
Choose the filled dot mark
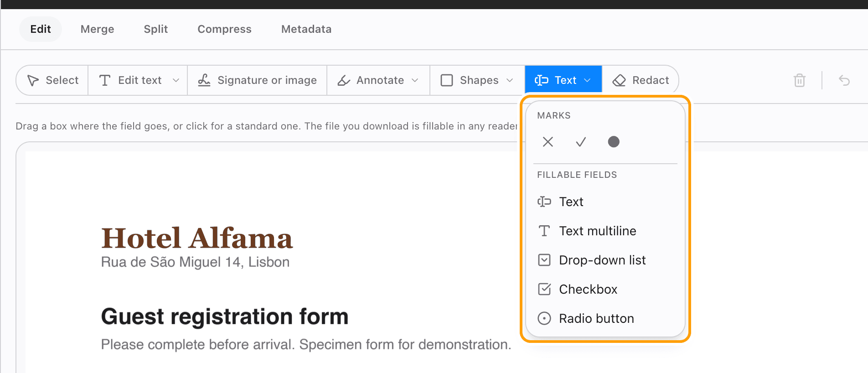point(614,142)
